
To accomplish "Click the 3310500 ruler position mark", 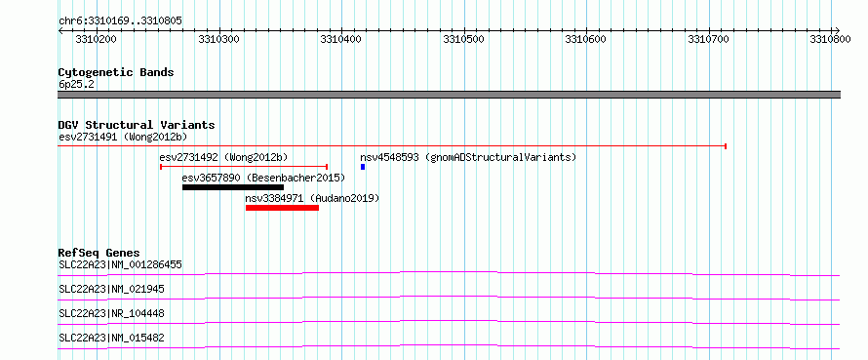I will click(x=464, y=39).
